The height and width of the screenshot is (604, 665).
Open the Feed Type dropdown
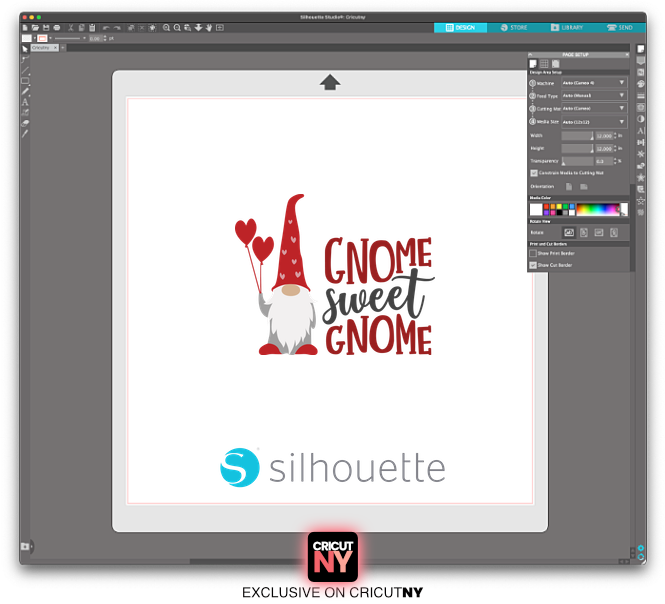594,95
